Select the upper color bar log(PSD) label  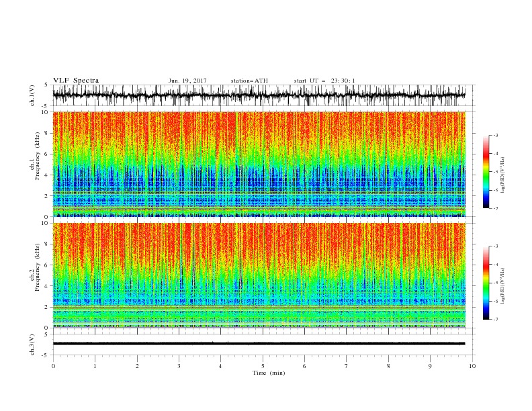pos(502,175)
